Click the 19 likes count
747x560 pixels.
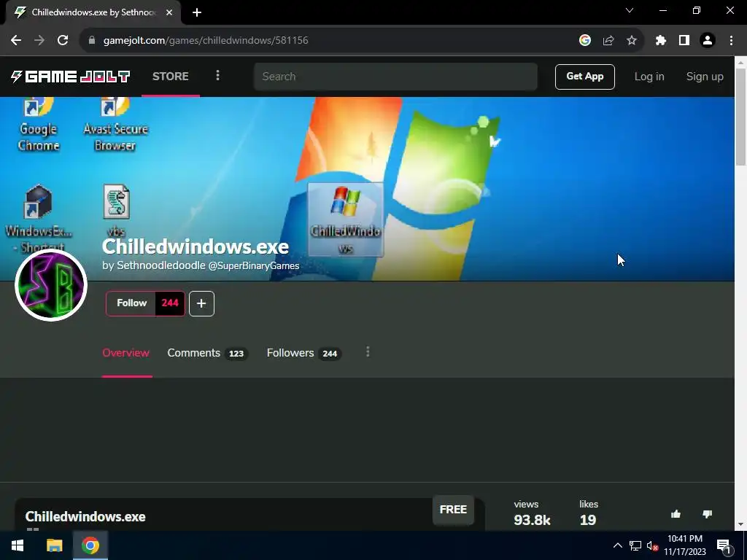pyautogui.click(x=588, y=520)
